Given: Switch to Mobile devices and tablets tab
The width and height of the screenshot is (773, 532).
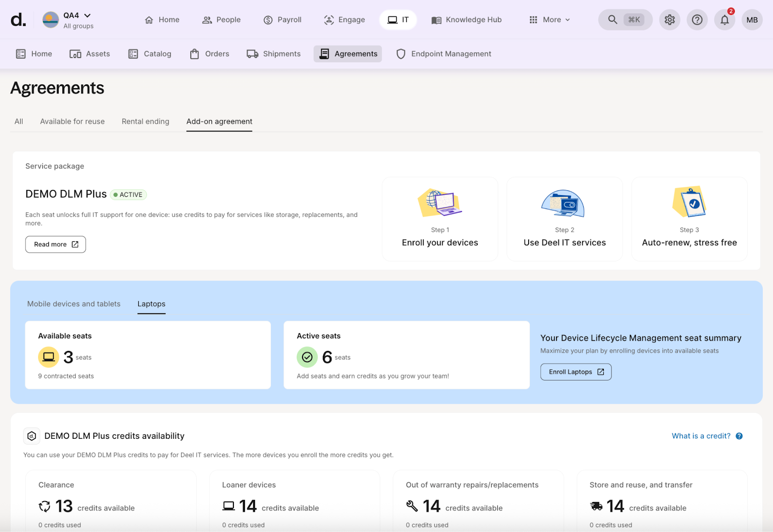Looking at the screenshot, I should click(x=74, y=304).
